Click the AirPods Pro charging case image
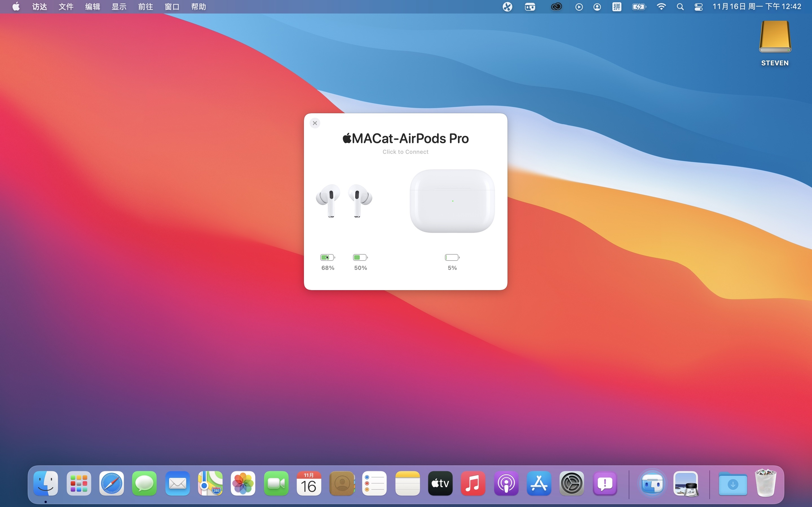Screen dimensions: 812x507 [452, 201]
